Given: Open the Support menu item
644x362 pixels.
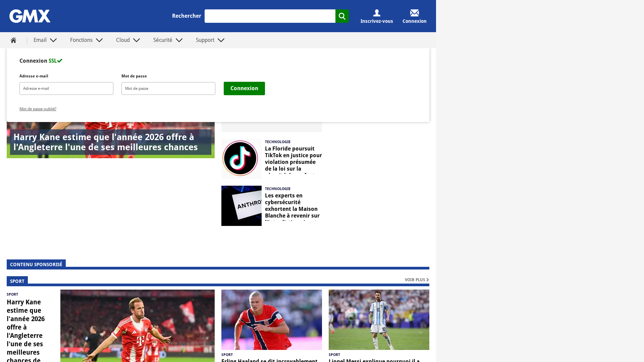Looking at the screenshot, I should [x=205, y=40].
